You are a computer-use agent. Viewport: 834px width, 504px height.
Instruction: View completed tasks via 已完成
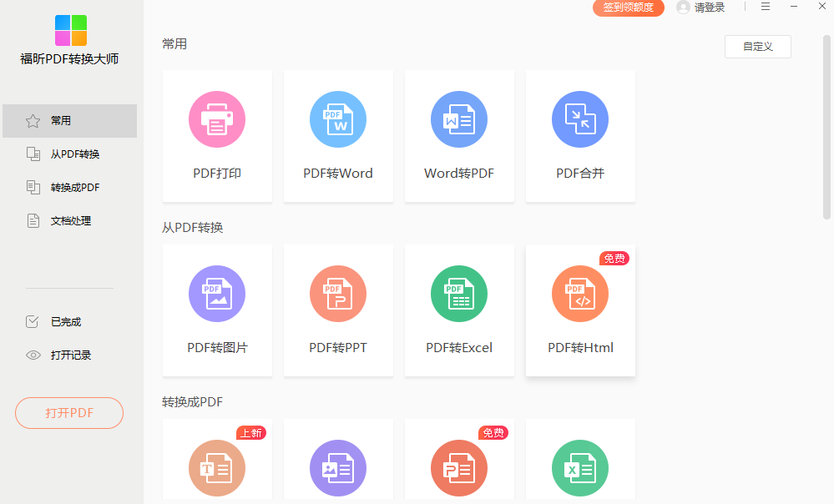(69, 321)
